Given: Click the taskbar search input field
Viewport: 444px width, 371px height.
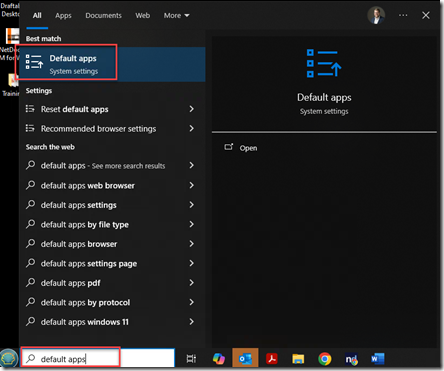Looking at the screenshot, I should [x=98, y=358].
